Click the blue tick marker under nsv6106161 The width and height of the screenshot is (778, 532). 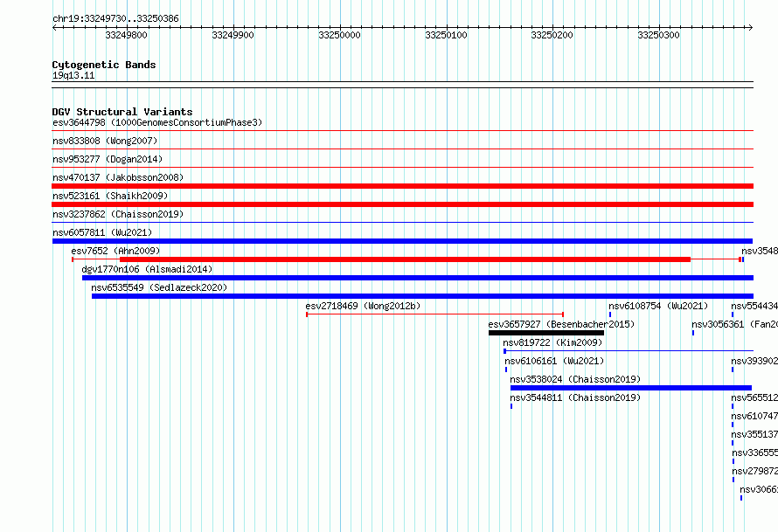506,370
